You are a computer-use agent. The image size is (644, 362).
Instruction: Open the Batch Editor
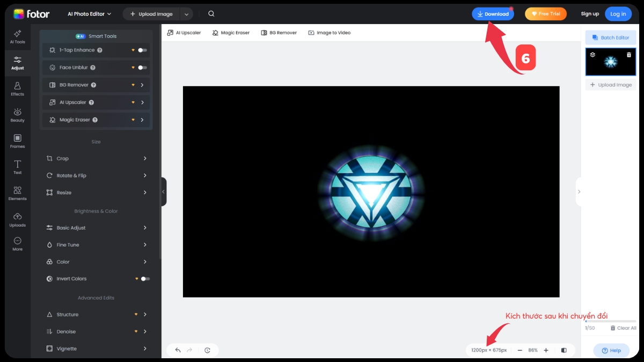pos(611,38)
